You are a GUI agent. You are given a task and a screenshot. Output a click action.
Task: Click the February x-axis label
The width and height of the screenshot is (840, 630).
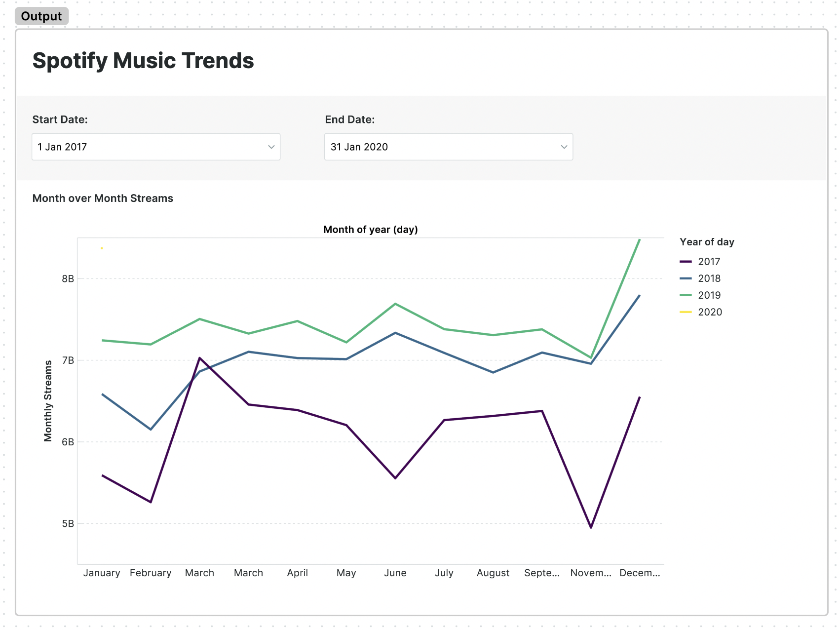point(151,573)
